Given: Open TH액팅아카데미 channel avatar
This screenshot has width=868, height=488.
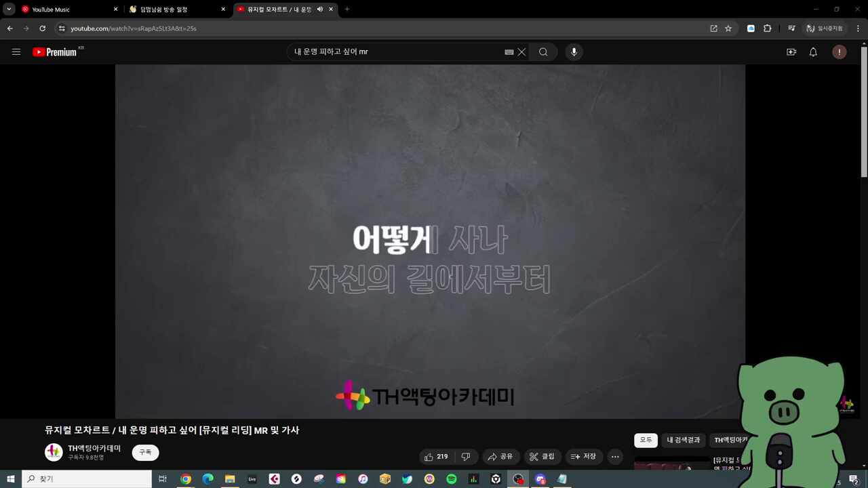Looking at the screenshot, I should point(54,452).
